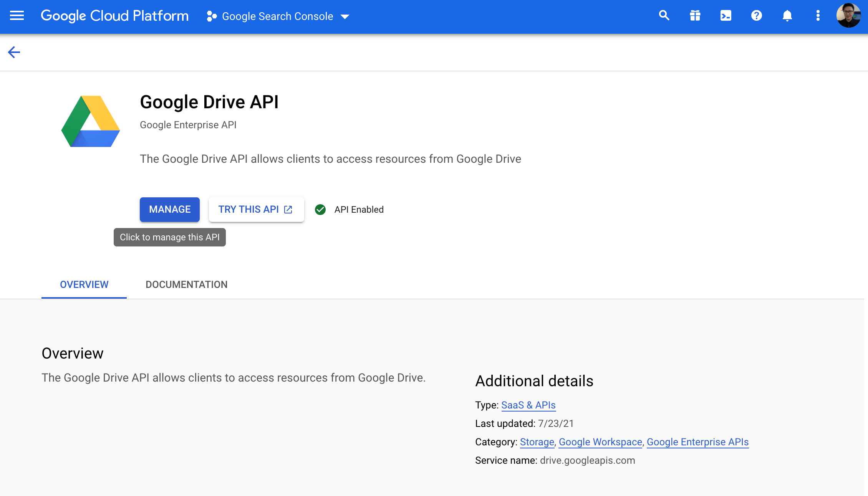Click the project selector dropdown arrow
This screenshot has height=496, width=868.
(x=345, y=17)
